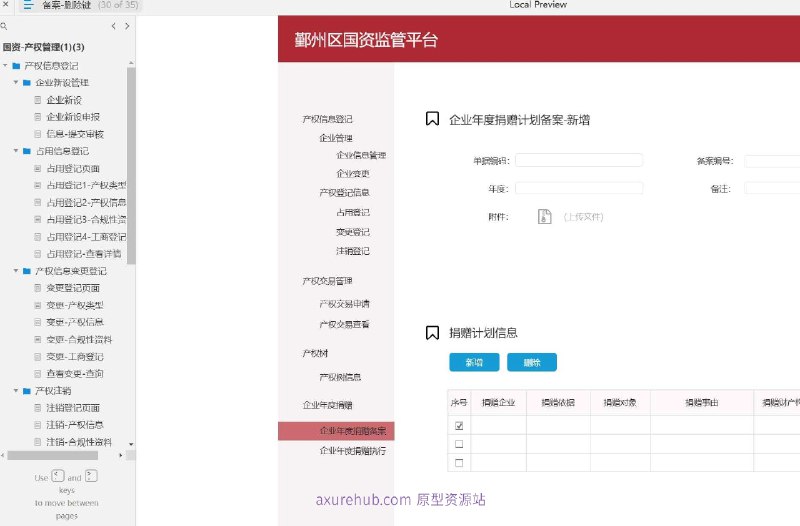The height and width of the screenshot is (526, 800).
Task: Open 企业变更 menu entry
Action: pos(353,173)
